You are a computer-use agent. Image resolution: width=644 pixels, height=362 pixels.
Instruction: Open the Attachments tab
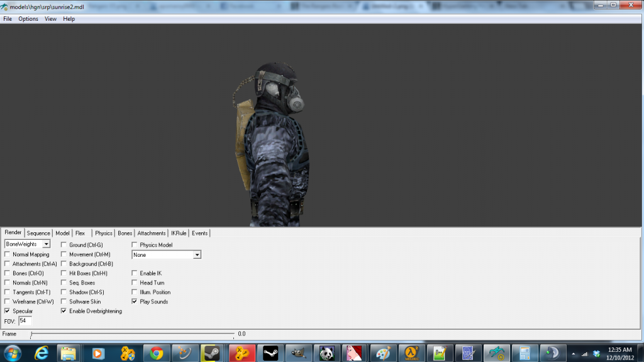tap(152, 233)
